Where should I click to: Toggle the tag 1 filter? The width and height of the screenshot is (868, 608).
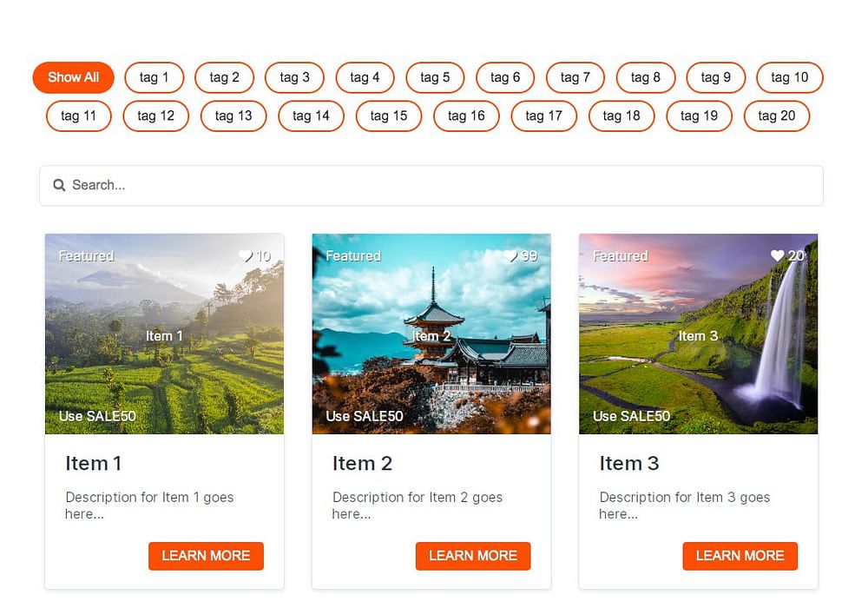coord(154,77)
